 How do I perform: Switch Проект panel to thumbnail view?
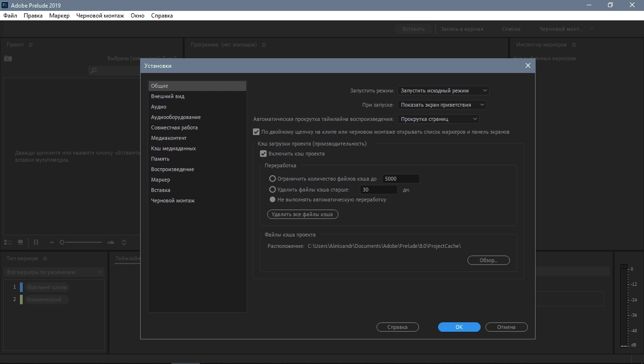coord(20,242)
